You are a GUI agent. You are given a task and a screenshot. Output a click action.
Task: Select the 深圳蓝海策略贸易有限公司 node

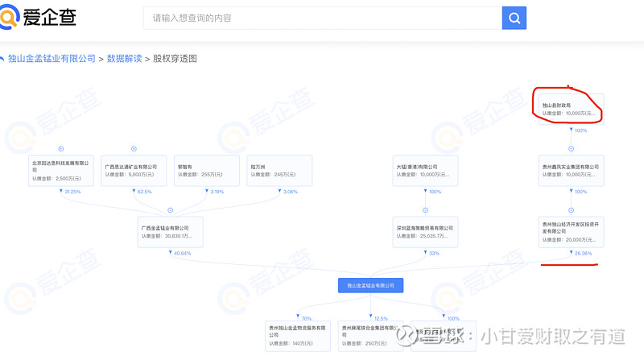coord(425,232)
